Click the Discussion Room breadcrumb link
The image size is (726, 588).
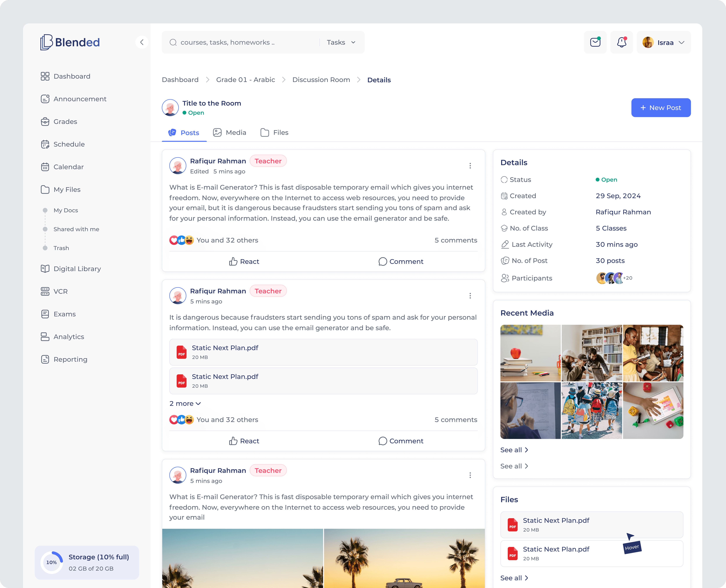[321, 80]
